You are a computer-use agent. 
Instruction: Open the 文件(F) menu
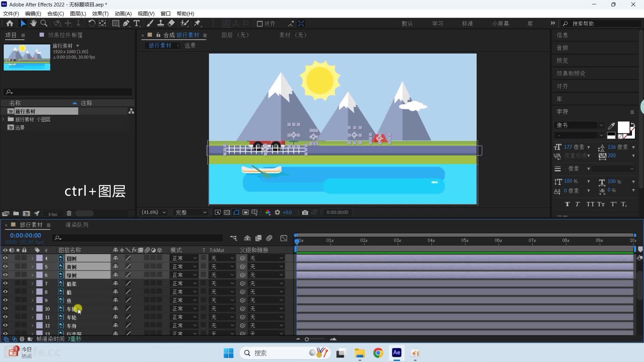pos(11,14)
